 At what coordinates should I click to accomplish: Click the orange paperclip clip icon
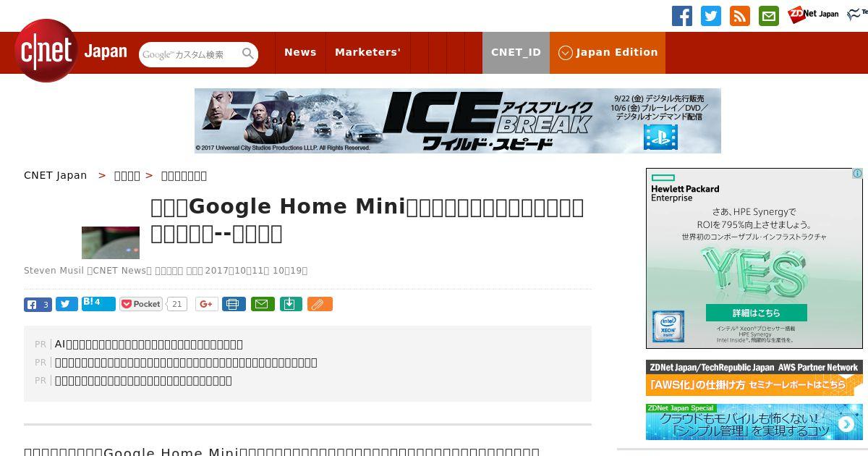[320, 304]
